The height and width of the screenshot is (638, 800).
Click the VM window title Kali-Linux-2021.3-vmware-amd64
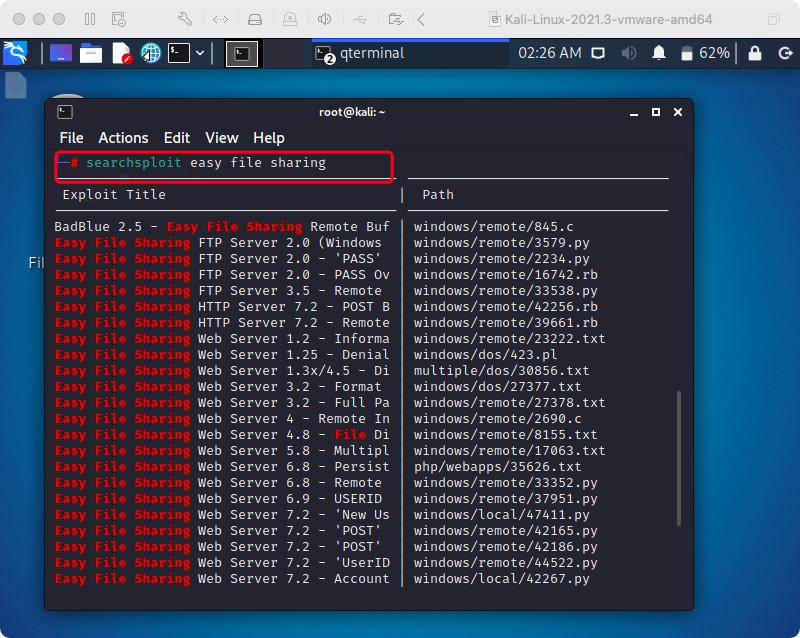(608, 19)
